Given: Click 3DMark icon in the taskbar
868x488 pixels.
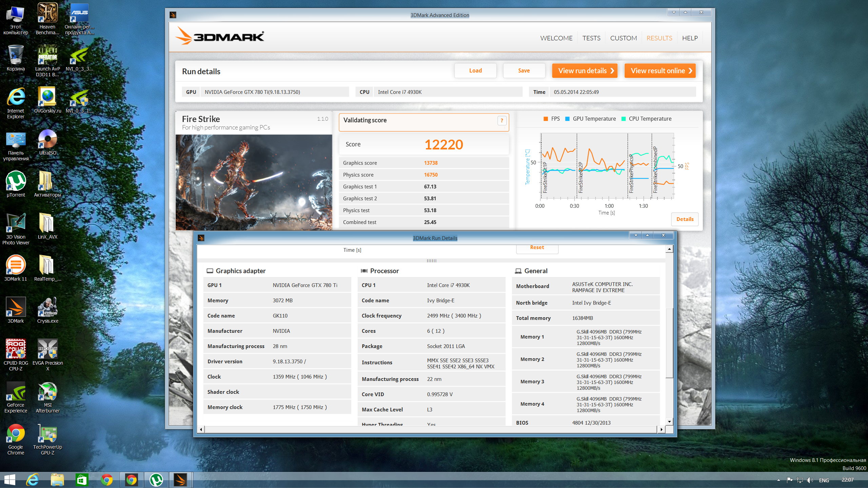Looking at the screenshot, I should (180, 480).
